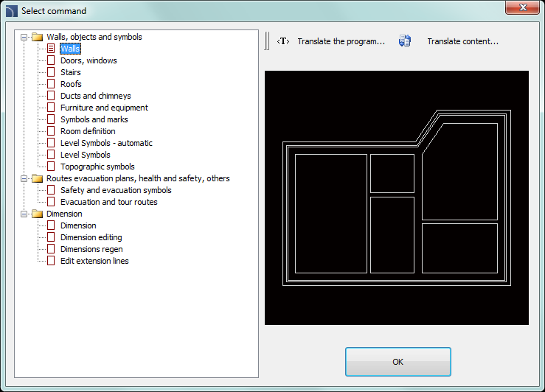Click the Dimension group folder icon
The width and height of the screenshot is (545, 392).
37,214
